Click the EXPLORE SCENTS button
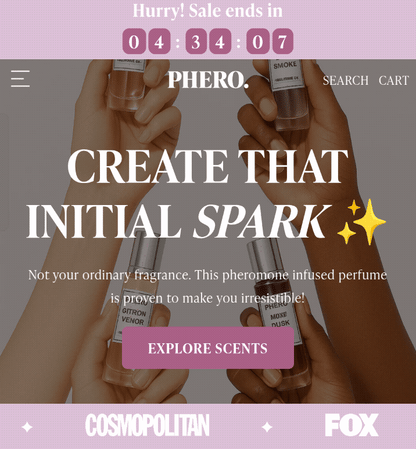The height and width of the screenshot is (449, 416). point(208,348)
